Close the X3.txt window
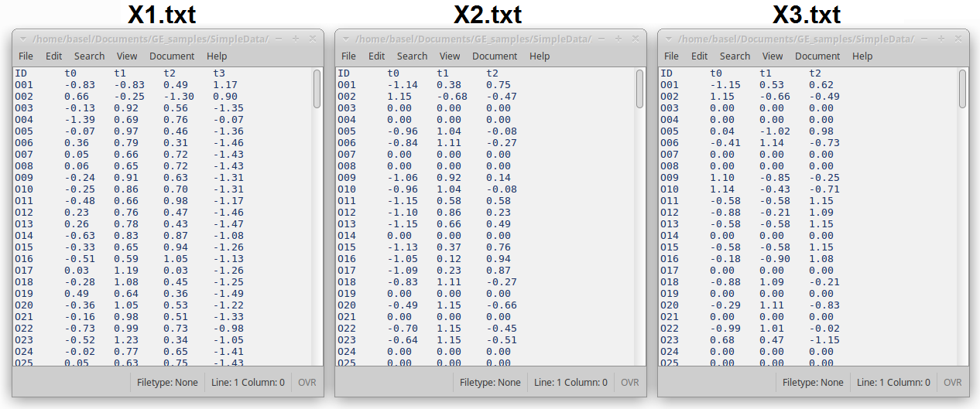The width and height of the screenshot is (980, 409). click(958, 39)
